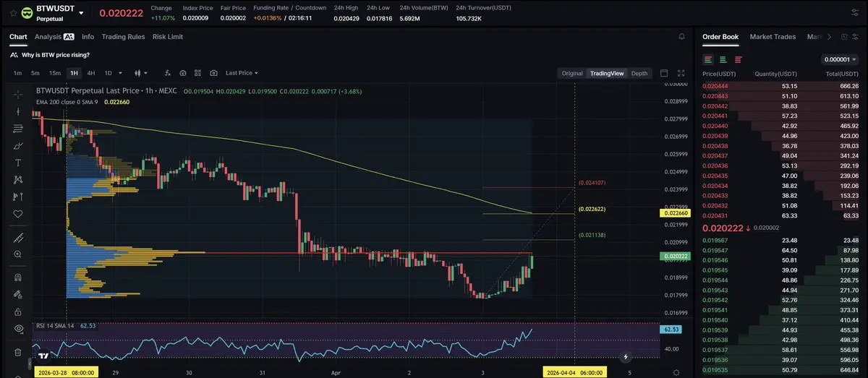Screen dimensions: 868x378
Task: Click the 2026-04-04 06:00:00 time axis marker
Action: pyautogui.click(x=575, y=372)
